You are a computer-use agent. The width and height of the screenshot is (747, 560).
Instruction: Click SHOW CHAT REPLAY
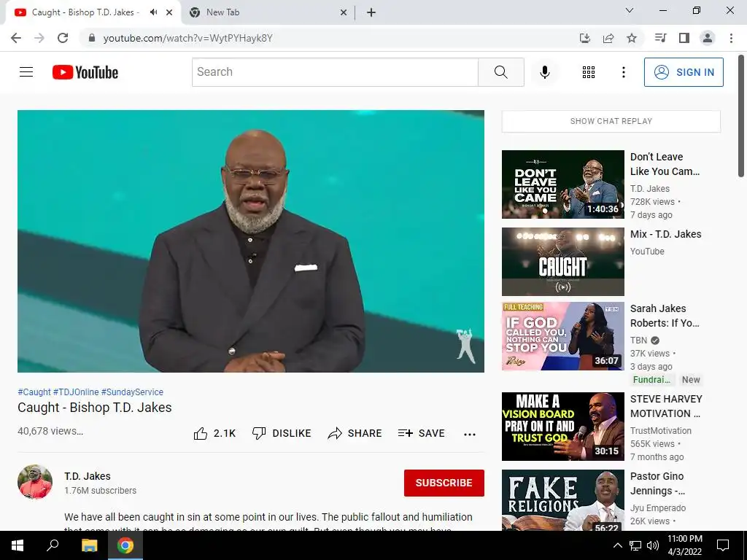(x=611, y=121)
